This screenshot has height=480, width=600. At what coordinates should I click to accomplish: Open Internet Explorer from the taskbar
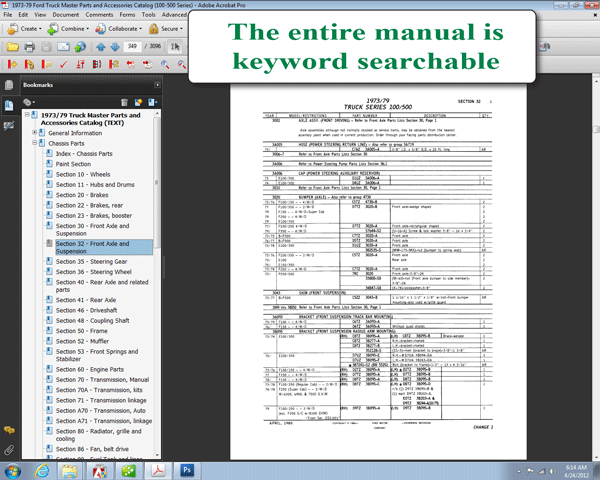[42, 470]
